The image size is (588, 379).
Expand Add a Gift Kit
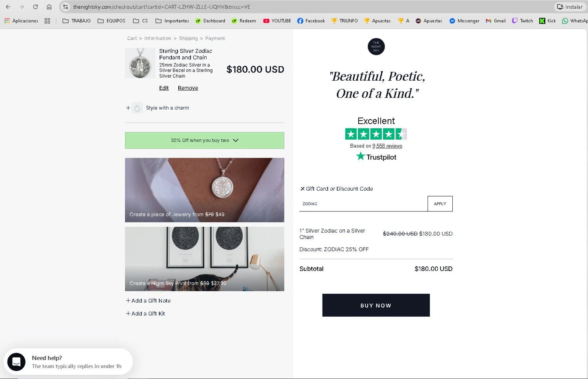[145, 314]
